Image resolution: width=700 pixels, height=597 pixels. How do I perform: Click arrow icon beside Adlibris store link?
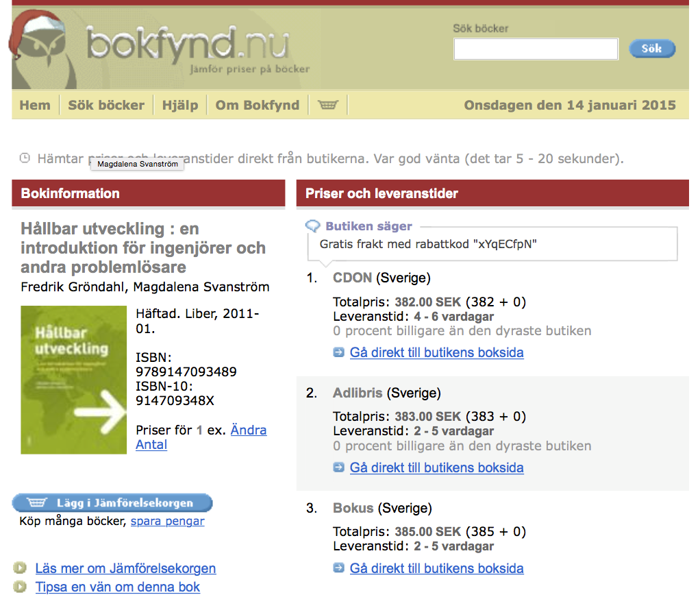pos(339,467)
